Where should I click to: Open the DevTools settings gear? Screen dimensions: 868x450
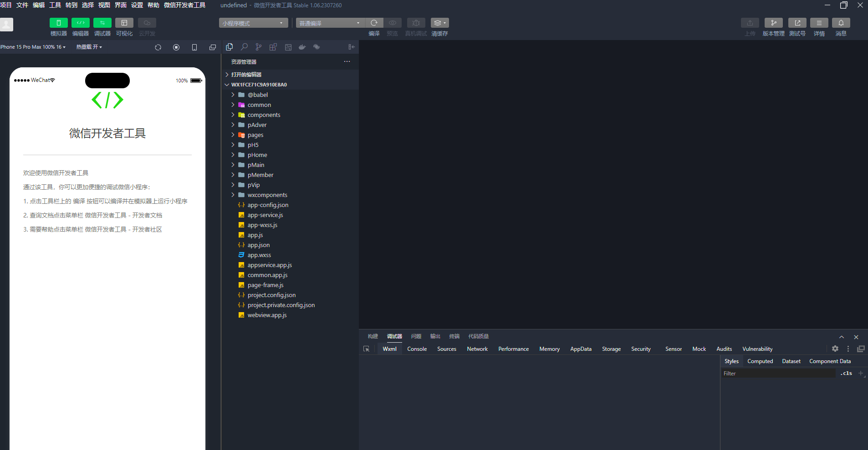pos(835,349)
